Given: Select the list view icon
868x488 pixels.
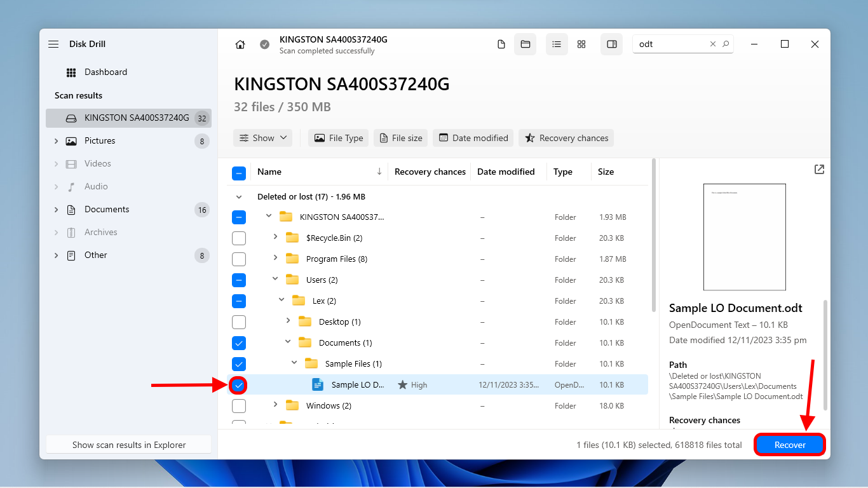Looking at the screenshot, I should tap(557, 44).
